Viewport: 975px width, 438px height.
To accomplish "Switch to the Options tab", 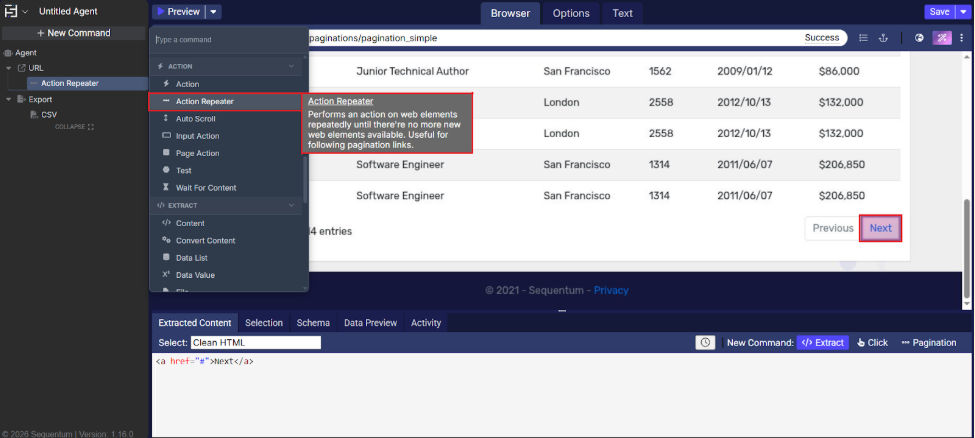I will point(571,13).
